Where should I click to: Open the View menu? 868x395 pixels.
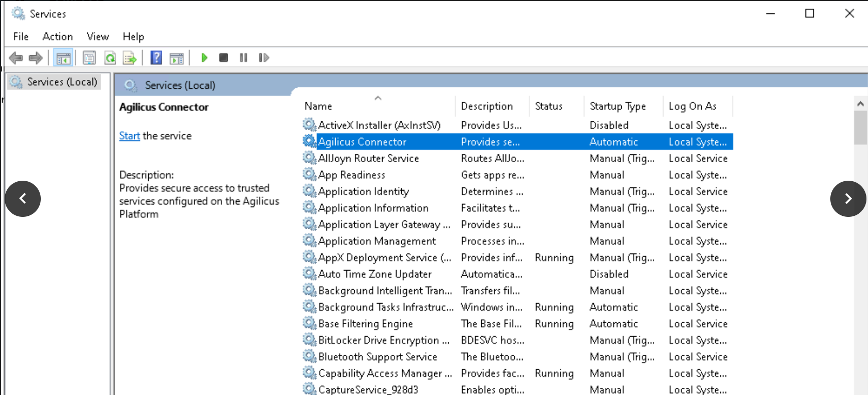pyautogui.click(x=98, y=37)
